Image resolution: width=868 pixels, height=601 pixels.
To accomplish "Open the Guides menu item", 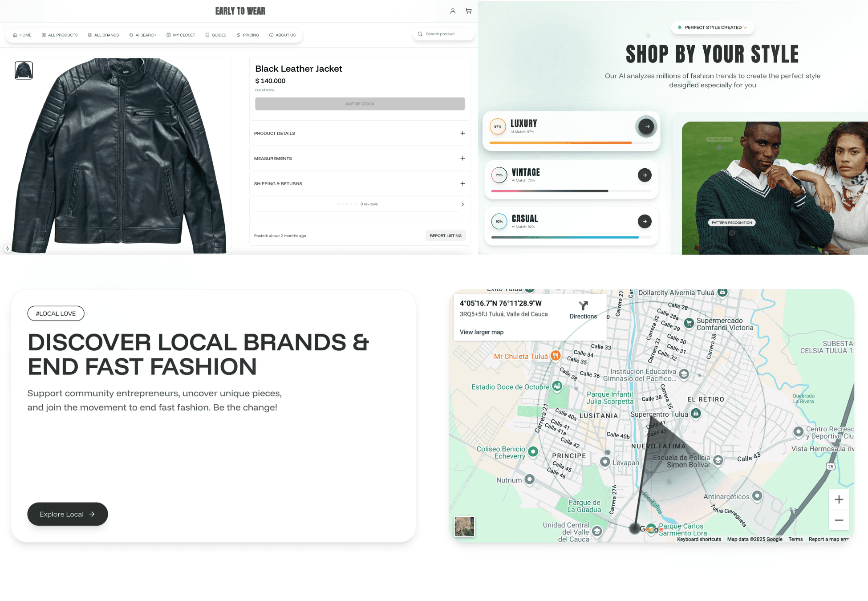I will (x=216, y=35).
